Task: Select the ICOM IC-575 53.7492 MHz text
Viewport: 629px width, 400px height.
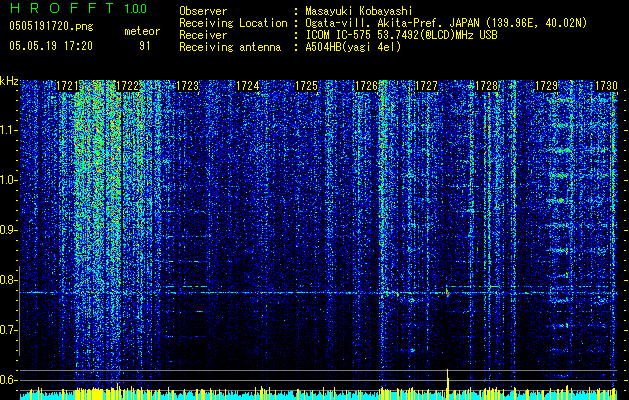Action: click(402, 35)
